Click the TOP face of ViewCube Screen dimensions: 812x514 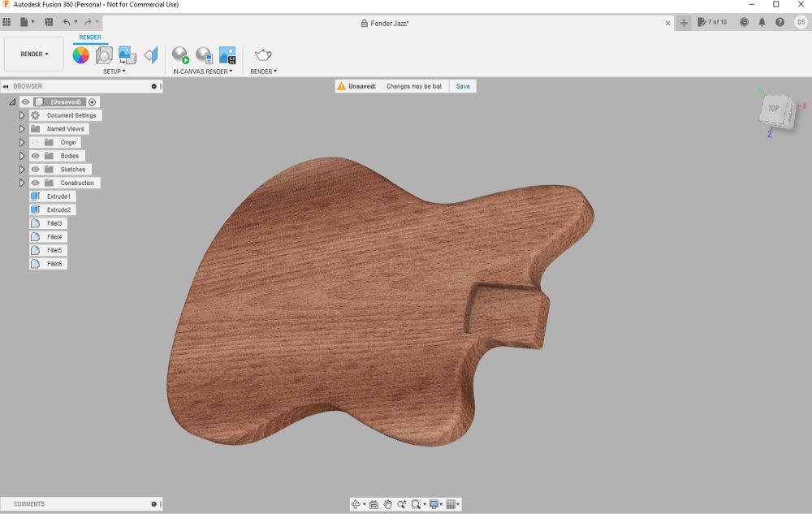click(774, 109)
